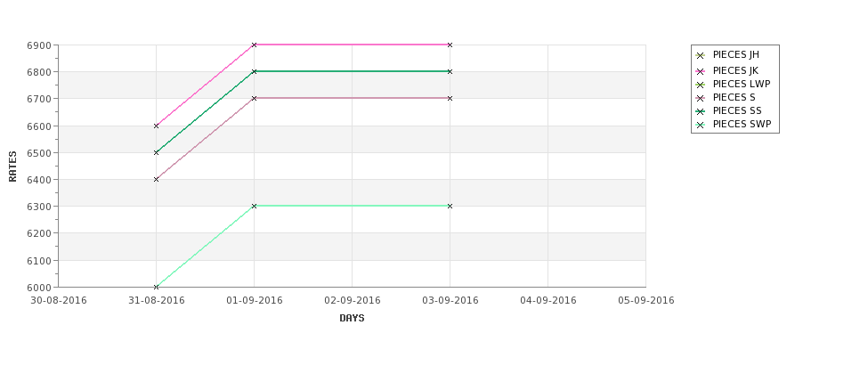This screenshot has height=382, width=868.
Task: Click the 6800 point on 03-09-2016
Action: pyautogui.click(x=450, y=71)
